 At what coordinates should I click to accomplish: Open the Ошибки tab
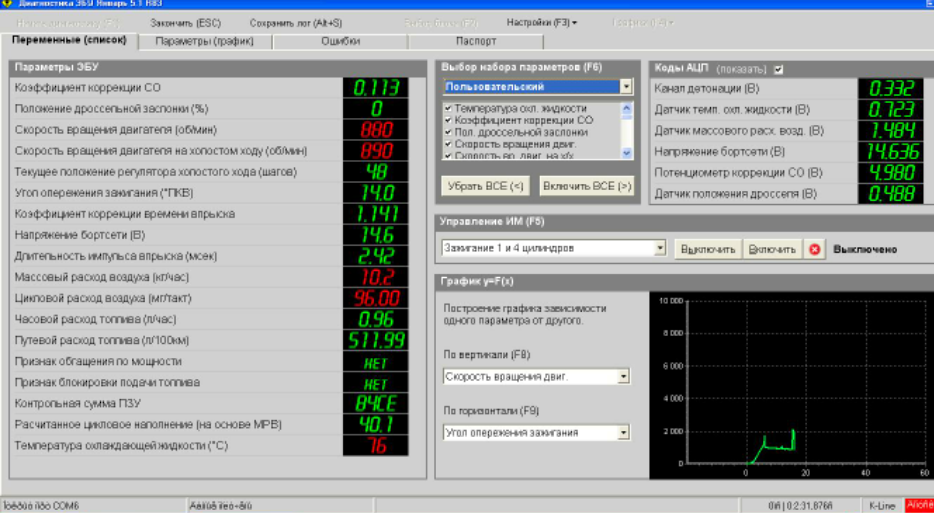[340, 41]
